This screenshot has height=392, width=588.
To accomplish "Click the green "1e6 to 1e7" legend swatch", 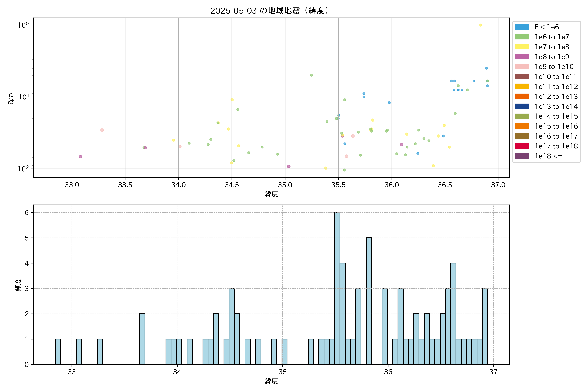I will [x=522, y=37].
